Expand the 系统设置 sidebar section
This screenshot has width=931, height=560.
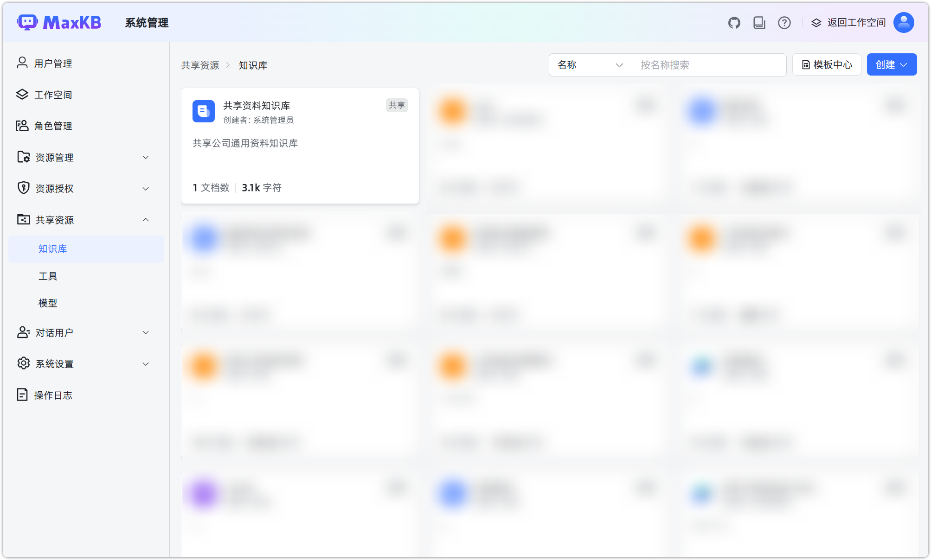click(x=145, y=364)
